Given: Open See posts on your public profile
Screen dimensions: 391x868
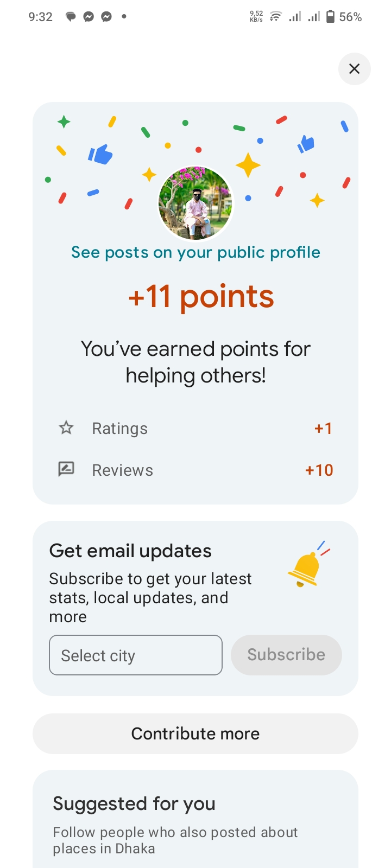Looking at the screenshot, I should click(x=195, y=252).
